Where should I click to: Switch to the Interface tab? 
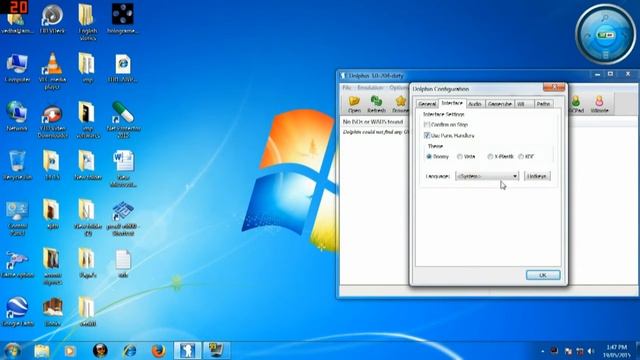coord(452,103)
